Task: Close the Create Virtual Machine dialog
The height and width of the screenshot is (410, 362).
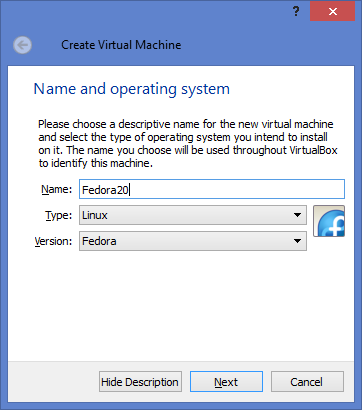Action: 332,12
